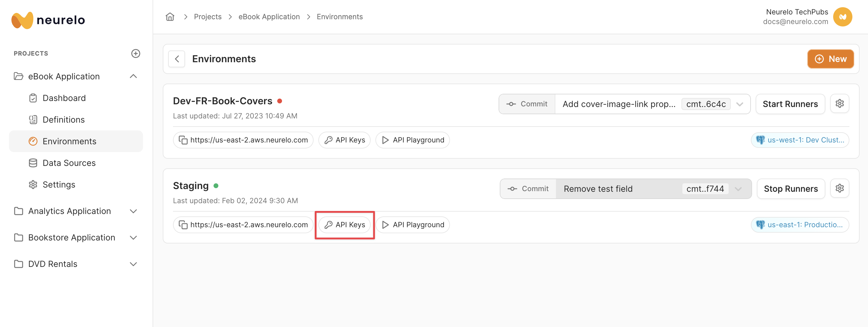This screenshot has width=868, height=327.
Task: Open Data Sources in sidebar
Action: point(69,163)
